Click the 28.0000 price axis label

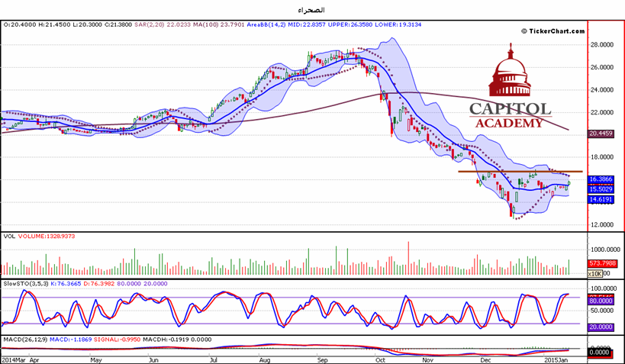(x=602, y=45)
